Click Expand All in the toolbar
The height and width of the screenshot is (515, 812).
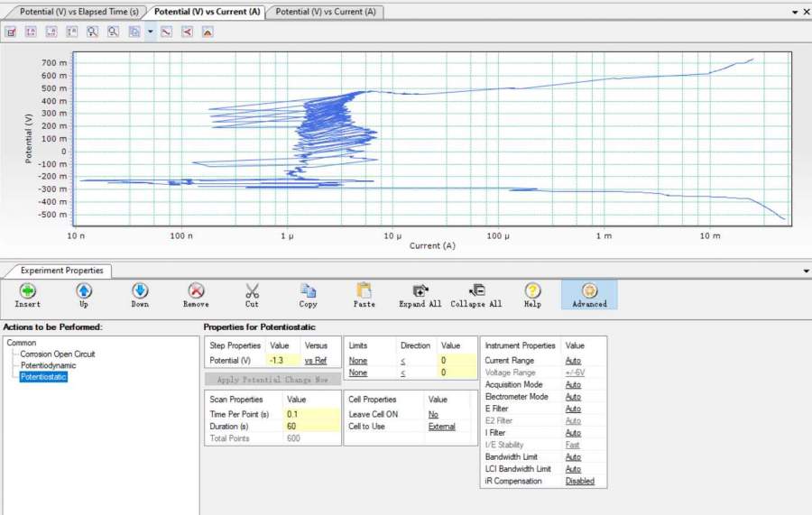coord(420,291)
